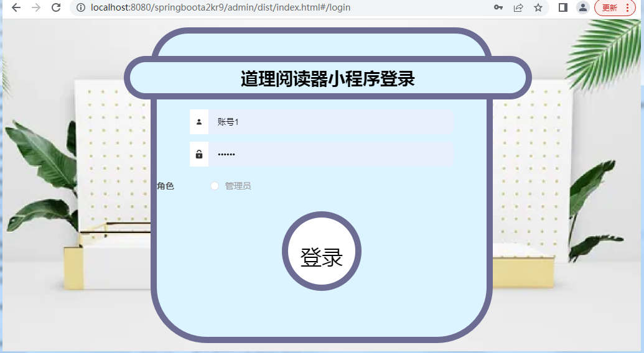Click the address bar URL
This screenshot has width=644, height=353.
point(280,7)
